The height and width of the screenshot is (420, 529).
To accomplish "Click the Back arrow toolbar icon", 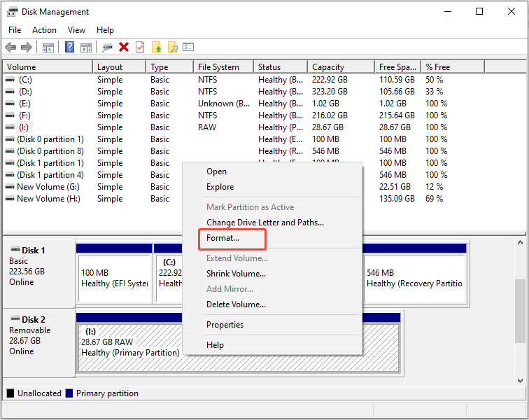I will pos(10,47).
